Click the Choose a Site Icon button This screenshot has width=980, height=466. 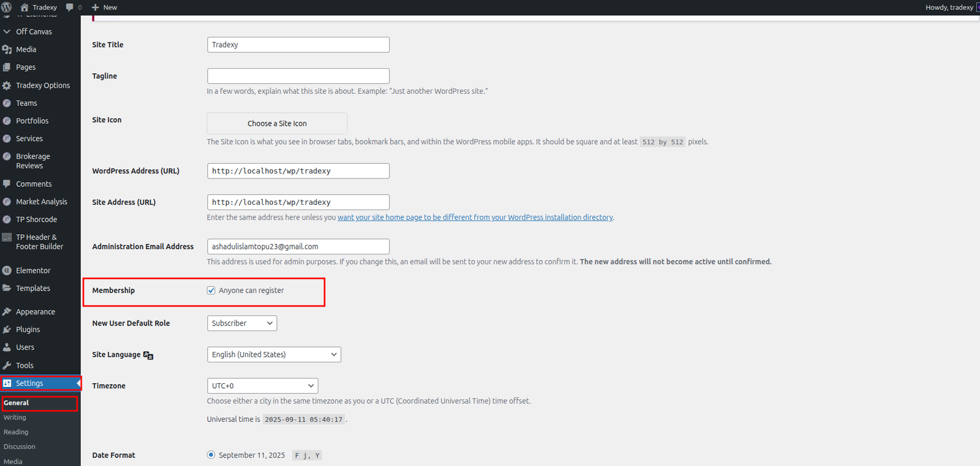coord(277,123)
